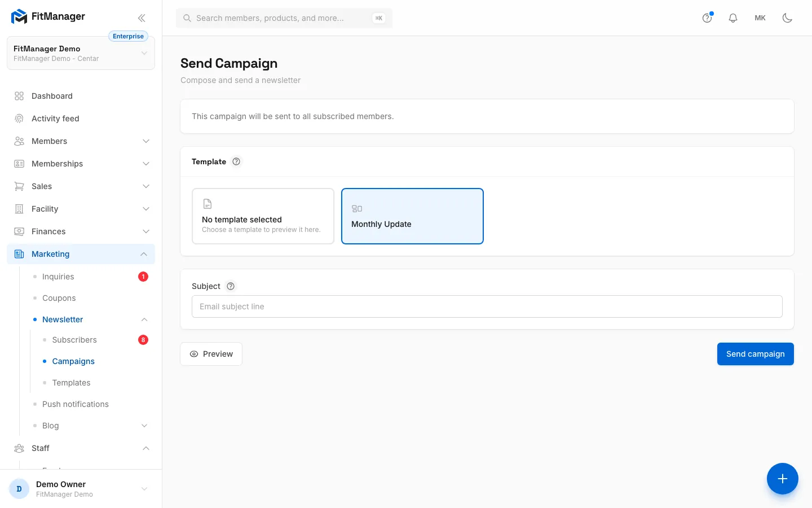Click the FitManager logo icon

click(x=19, y=16)
